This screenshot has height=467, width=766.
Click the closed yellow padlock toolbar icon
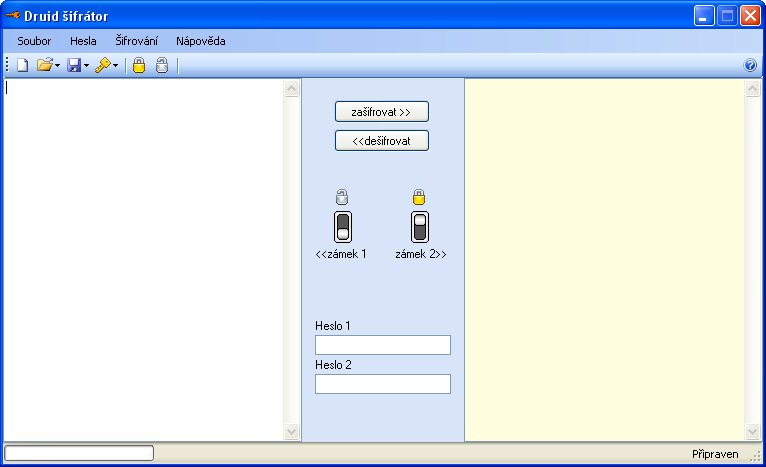[x=139, y=65]
